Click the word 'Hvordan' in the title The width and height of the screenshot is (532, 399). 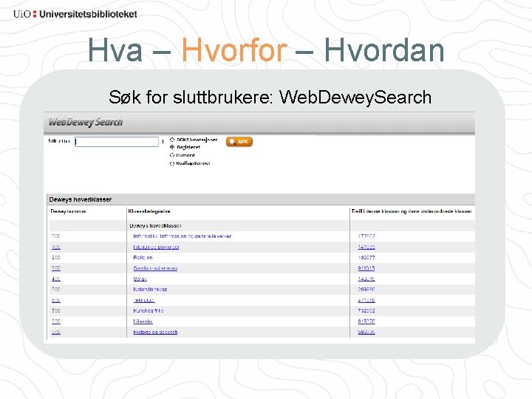click(x=384, y=50)
